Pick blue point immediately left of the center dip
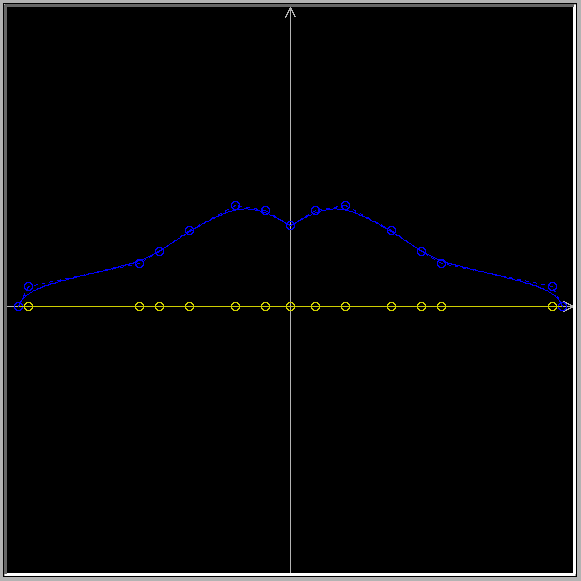 (265, 210)
